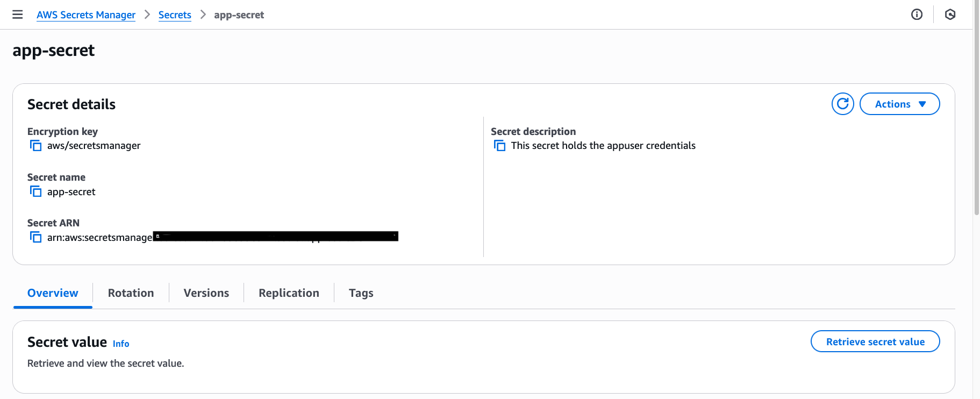Click the hexagon settings icon
This screenshot has height=399, width=980.
950,15
